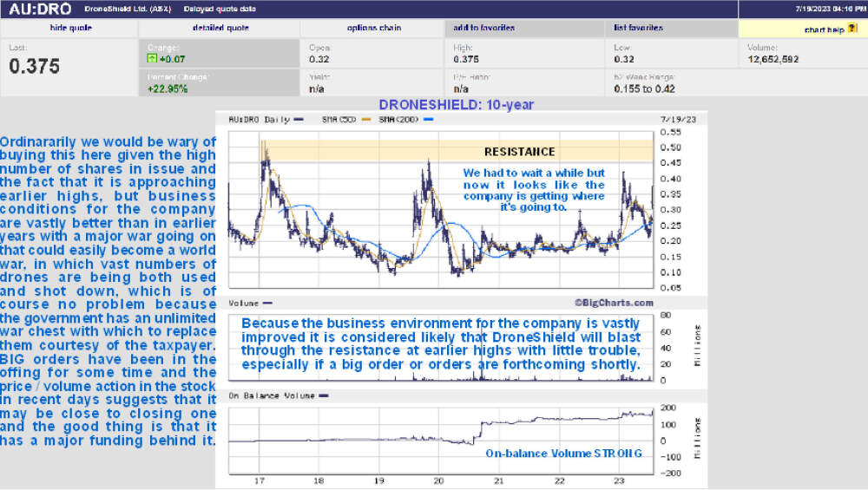
Task: Click the 'We had to wait a while' annotation
Action: [x=534, y=190]
